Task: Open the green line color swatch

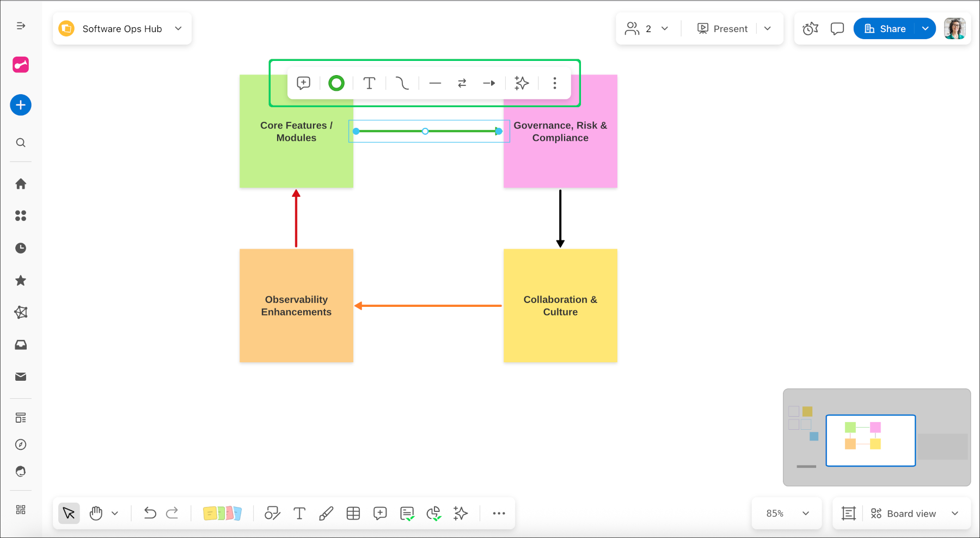Action: click(x=336, y=83)
